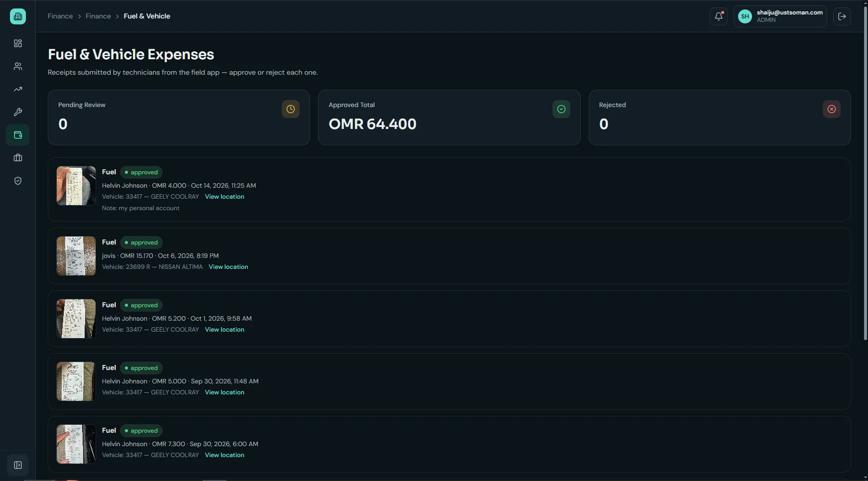View location for the Oct 1 fuel expense
The height and width of the screenshot is (481, 868).
tap(224, 330)
